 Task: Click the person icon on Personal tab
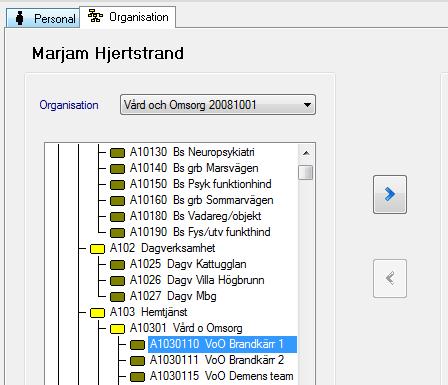(20, 18)
